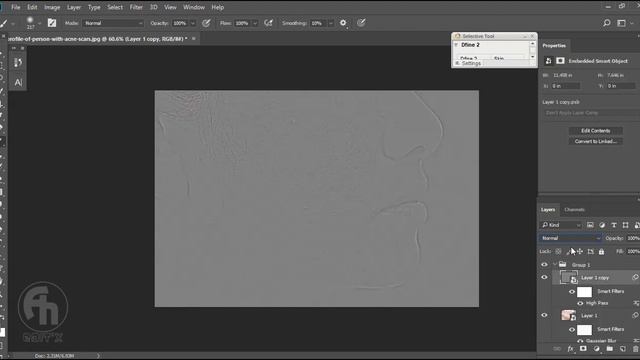This screenshot has width=640, height=360.
Task: Filter for type layers icon
Action: [614, 225]
